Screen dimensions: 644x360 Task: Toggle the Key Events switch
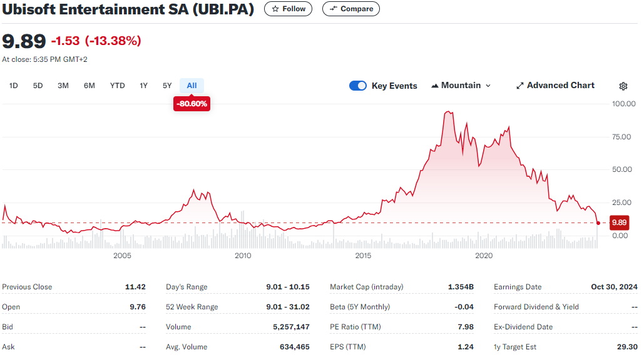358,86
